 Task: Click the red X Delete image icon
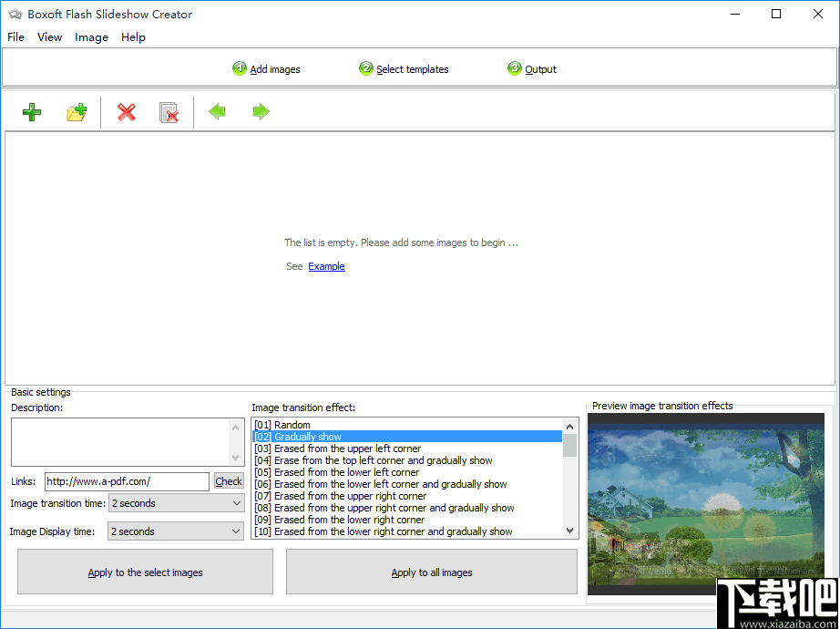(x=126, y=111)
